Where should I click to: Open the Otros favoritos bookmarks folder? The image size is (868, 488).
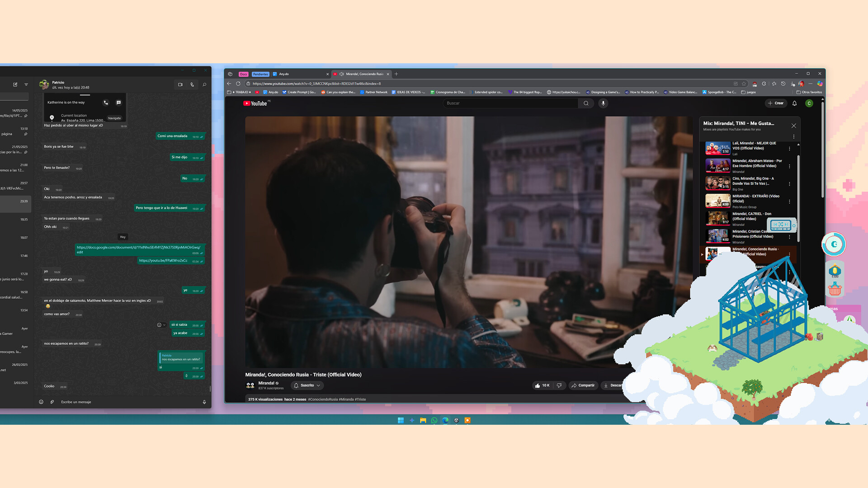[808, 92]
